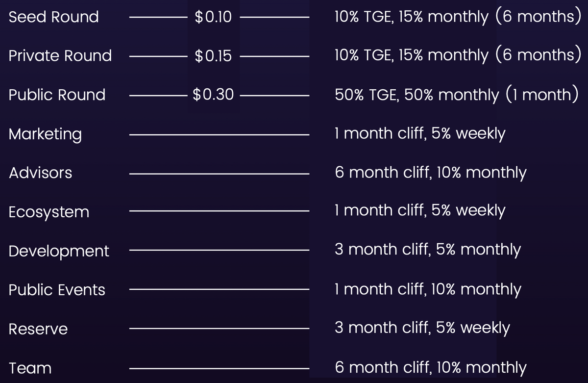The height and width of the screenshot is (383, 588).
Task: Click the Reserve label
Action: [x=38, y=329]
